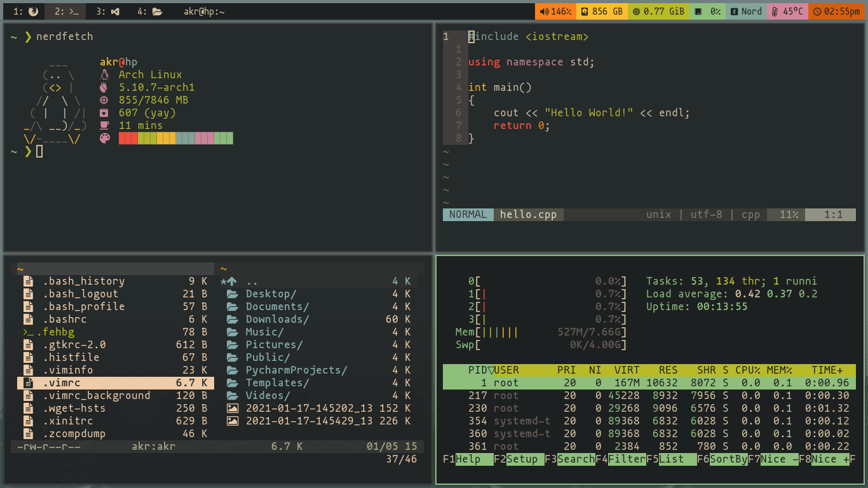Select htop process row PID 354

point(649,421)
